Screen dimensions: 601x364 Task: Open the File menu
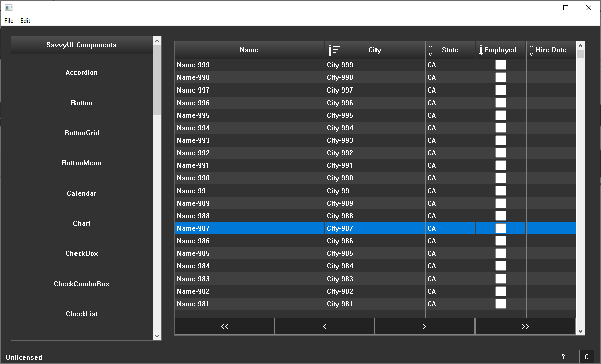coord(9,21)
